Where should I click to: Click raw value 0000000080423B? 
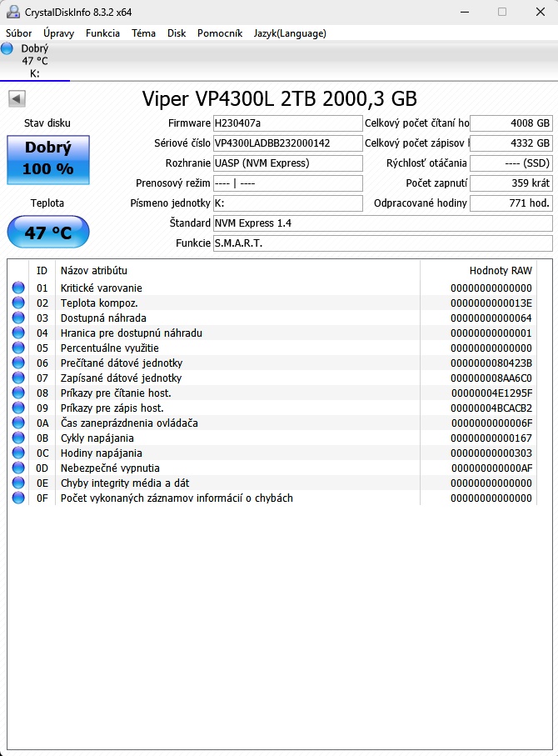click(491, 363)
